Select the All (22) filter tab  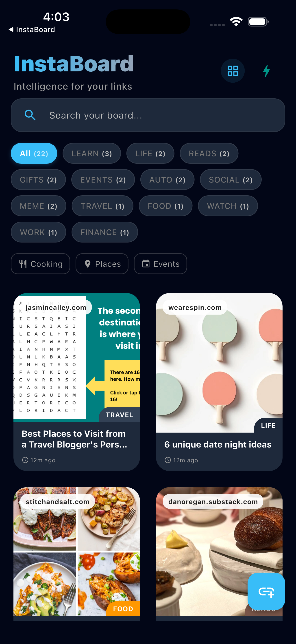34,153
